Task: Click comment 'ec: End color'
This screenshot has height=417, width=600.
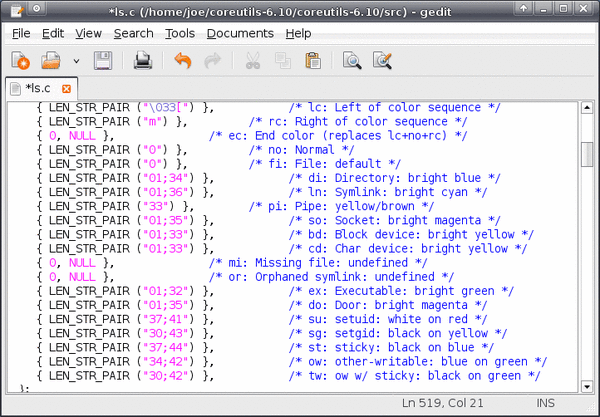Action: (x=338, y=136)
